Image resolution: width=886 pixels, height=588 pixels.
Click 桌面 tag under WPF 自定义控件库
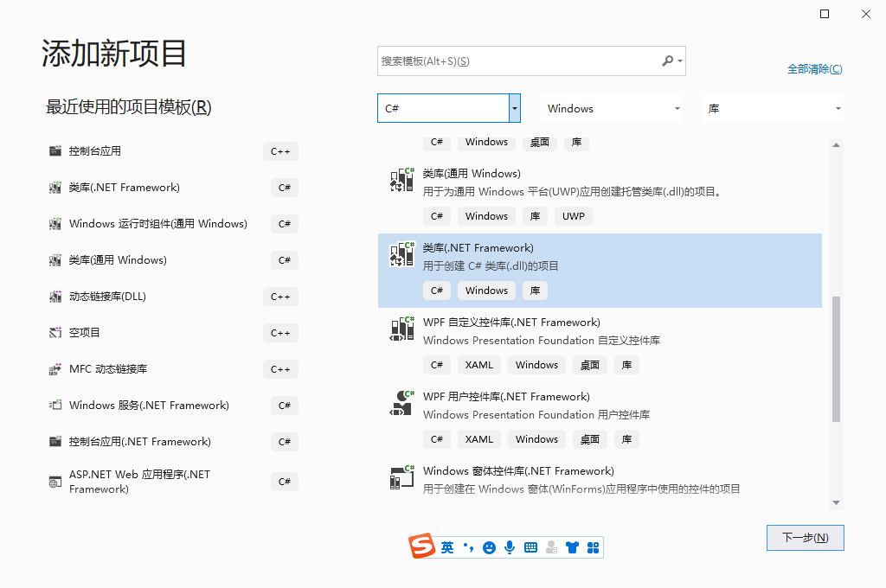(590, 365)
